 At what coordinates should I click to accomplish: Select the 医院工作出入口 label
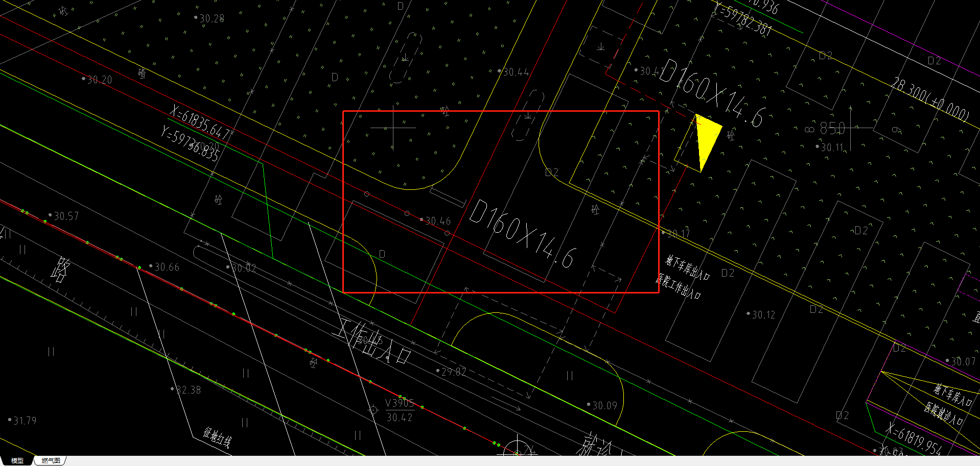point(679,287)
